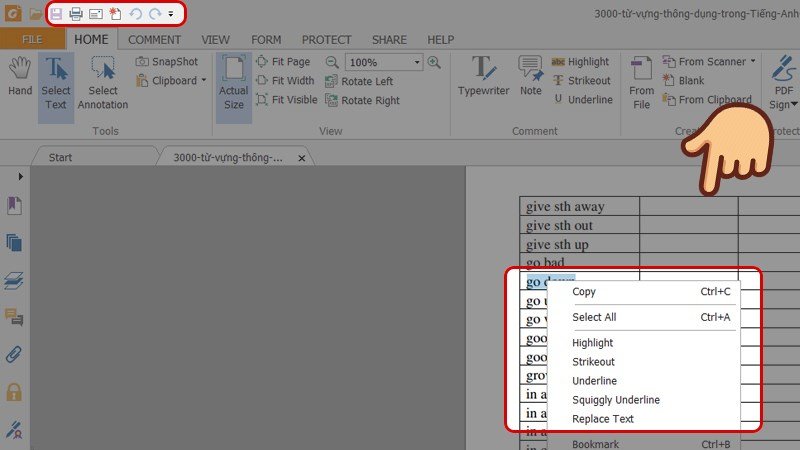The image size is (800, 450).
Task: Open the Comments panel icon
Action: 14,317
